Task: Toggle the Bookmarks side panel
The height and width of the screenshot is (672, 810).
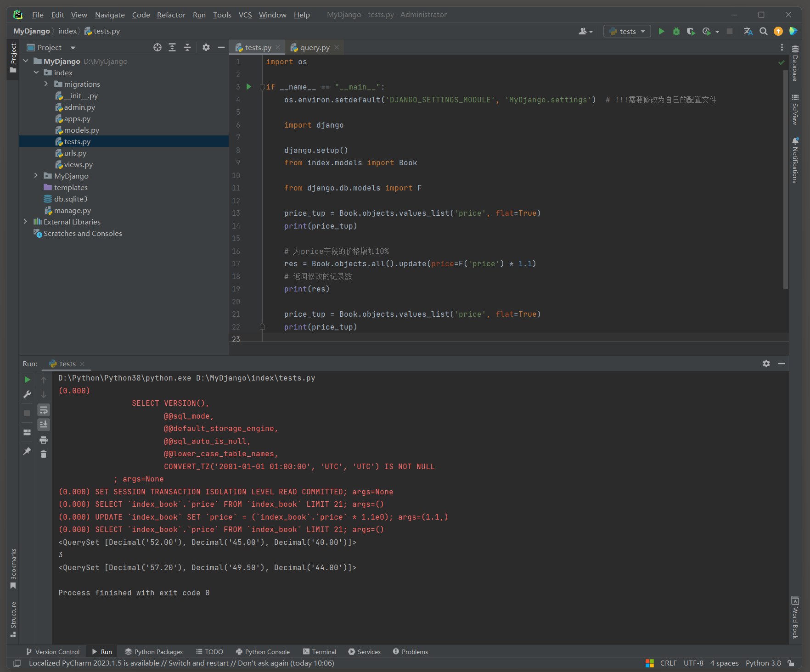Action: pyautogui.click(x=13, y=569)
